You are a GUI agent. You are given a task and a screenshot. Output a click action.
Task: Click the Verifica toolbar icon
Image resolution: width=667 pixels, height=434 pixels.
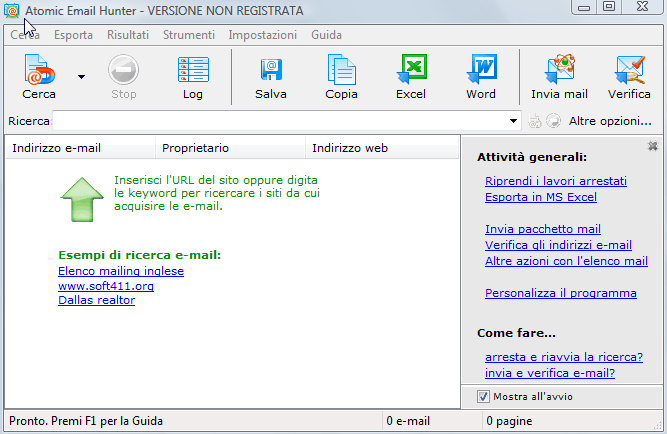[629, 75]
